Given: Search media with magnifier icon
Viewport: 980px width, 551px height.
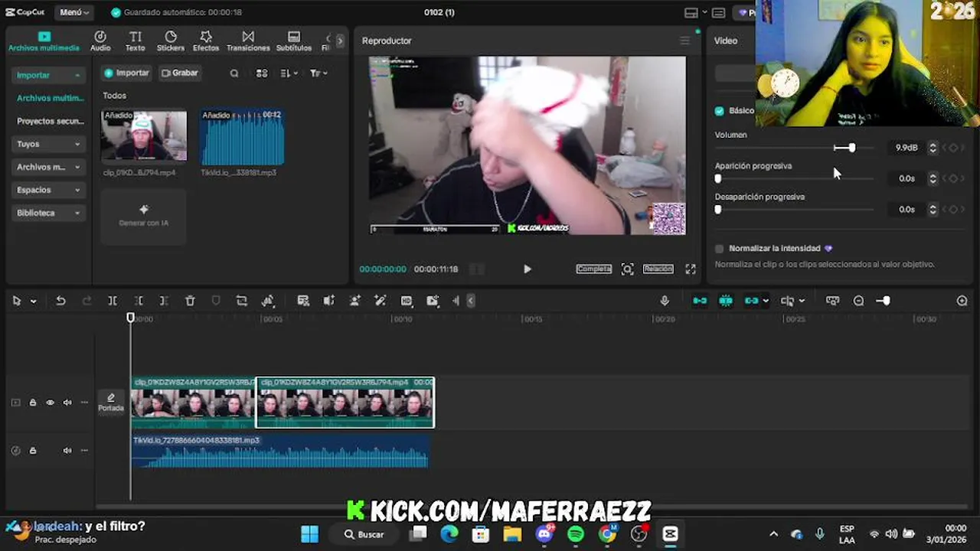Looking at the screenshot, I should coord(234,73).
